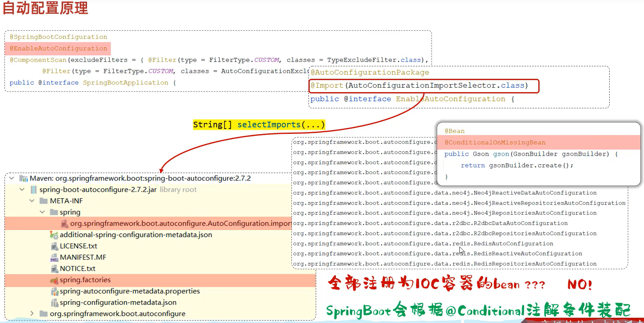Select NOTICE.txt in the tree
Viewport: 644px width, 323px height.
(78, 269)
